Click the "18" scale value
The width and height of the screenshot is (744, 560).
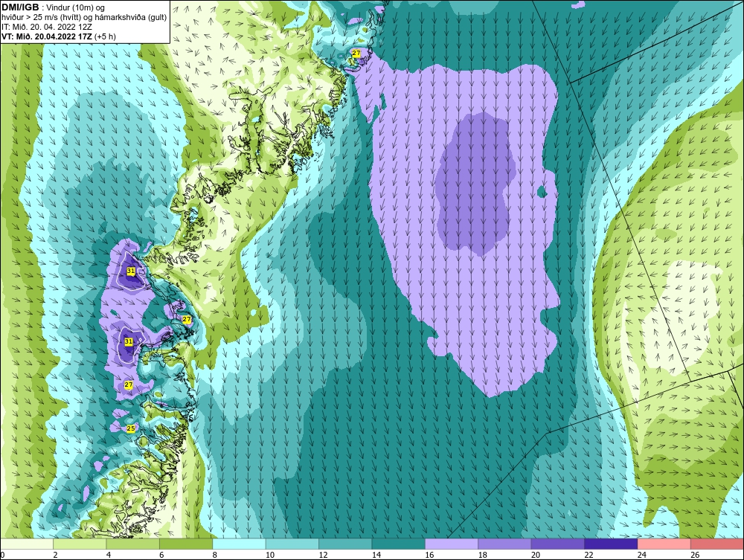click(483, 555)
